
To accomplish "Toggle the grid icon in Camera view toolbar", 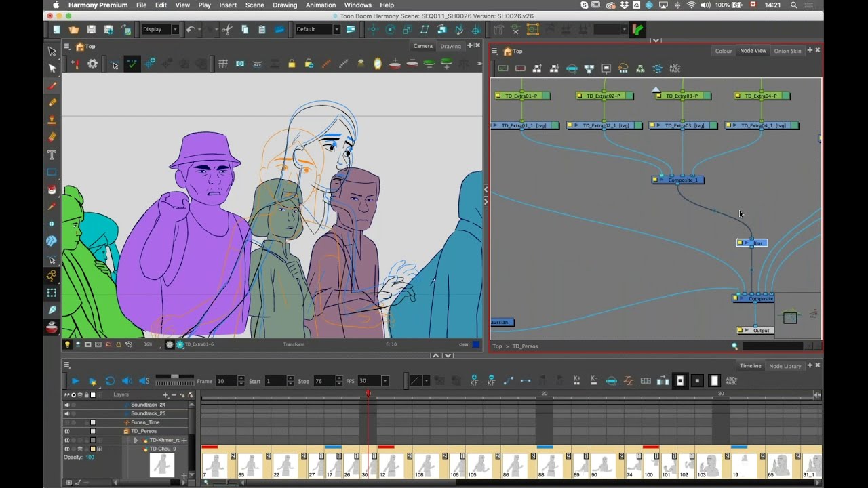I will coord(222,64).
